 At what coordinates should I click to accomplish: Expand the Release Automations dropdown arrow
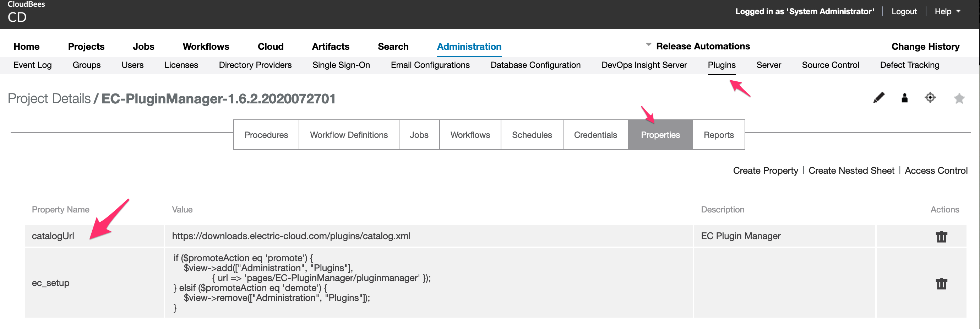648,45
